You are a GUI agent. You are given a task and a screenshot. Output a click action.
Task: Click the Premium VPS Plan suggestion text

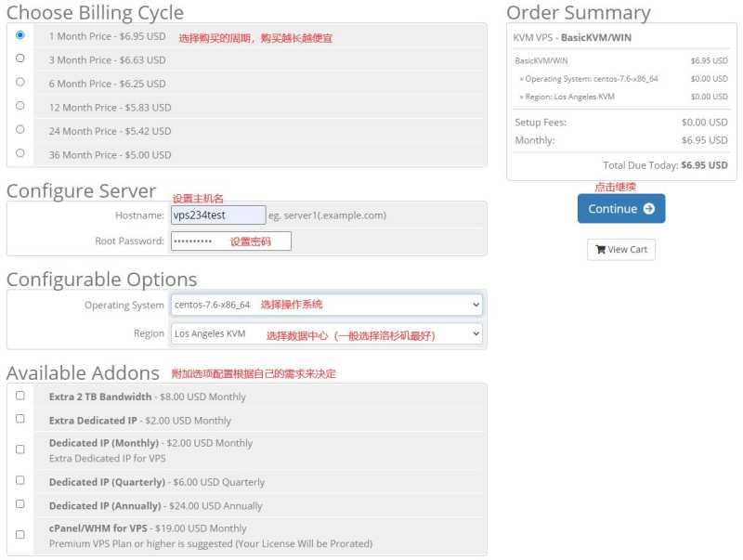tap(211, 544)
